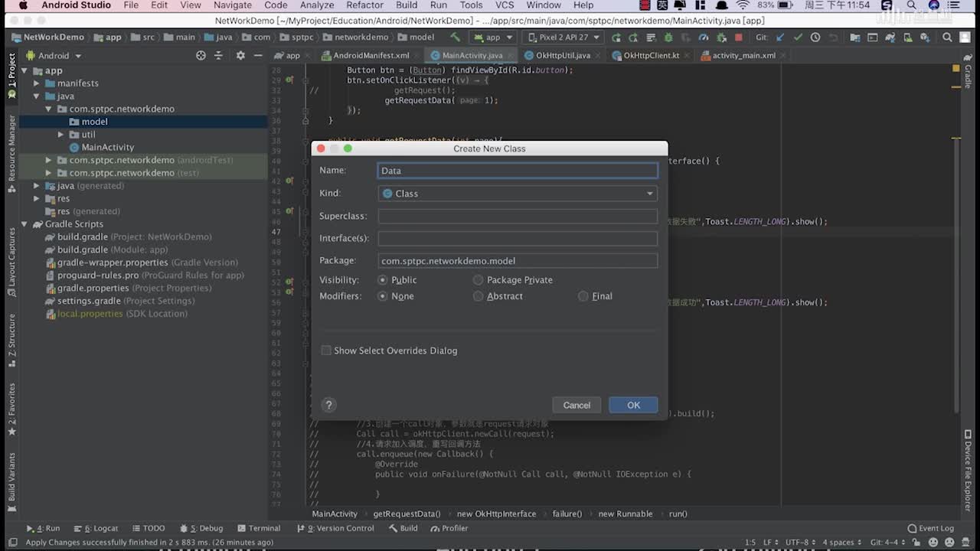Expand the manifests folder
Viewport: 980px width, 551px height.
click(37, 83)
